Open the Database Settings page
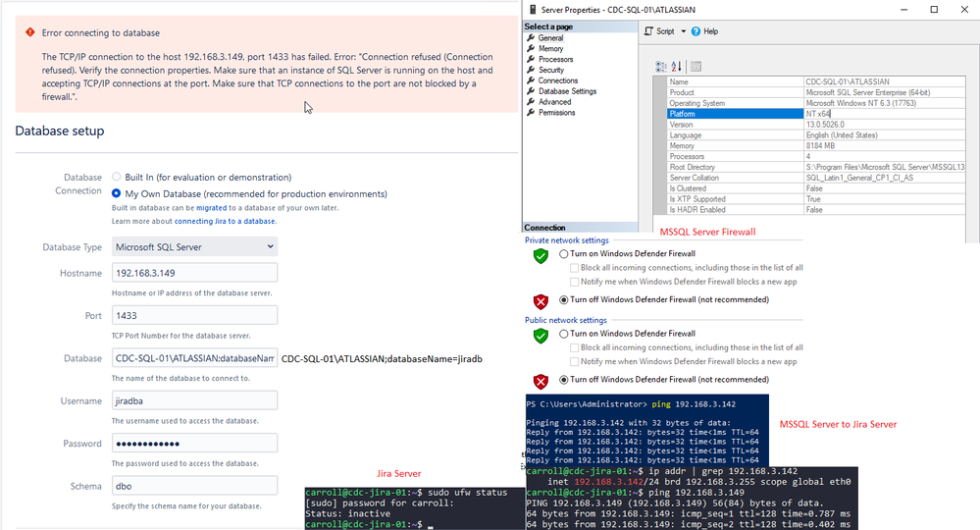This screenshot has height=530, width=980. coord(568,91)
